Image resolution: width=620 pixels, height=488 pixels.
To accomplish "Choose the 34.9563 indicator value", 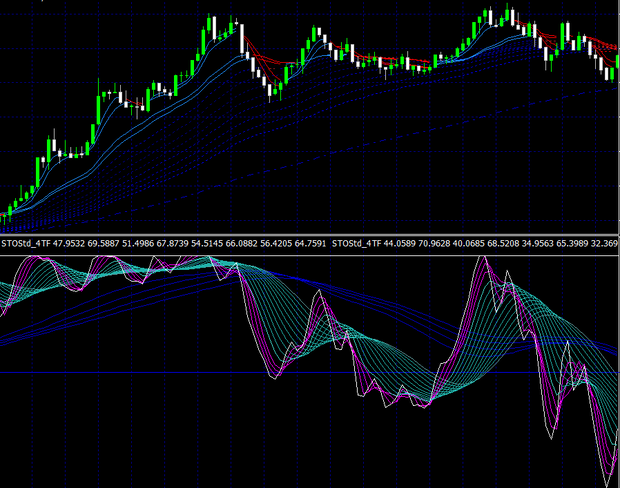I will click(538, 243).
